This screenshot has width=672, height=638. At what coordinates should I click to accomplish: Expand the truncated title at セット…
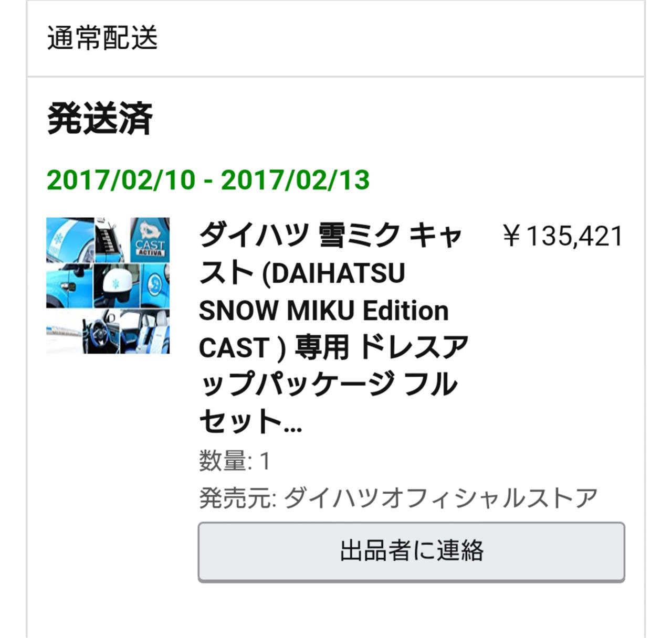(250, 421)
